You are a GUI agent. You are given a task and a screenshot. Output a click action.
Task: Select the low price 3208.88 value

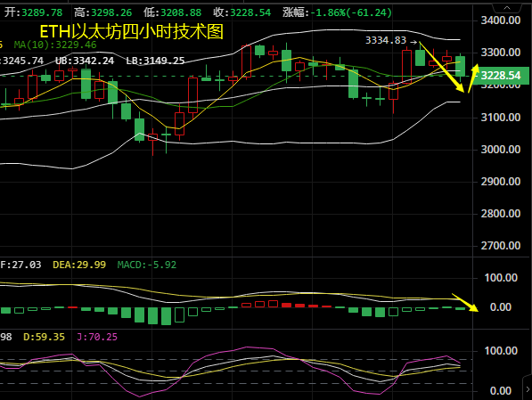tap(181, 12)
